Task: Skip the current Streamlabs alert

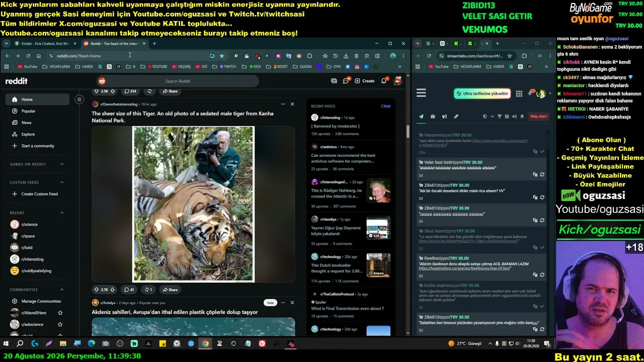Action: pyautogui.click(x=538, y=117)
